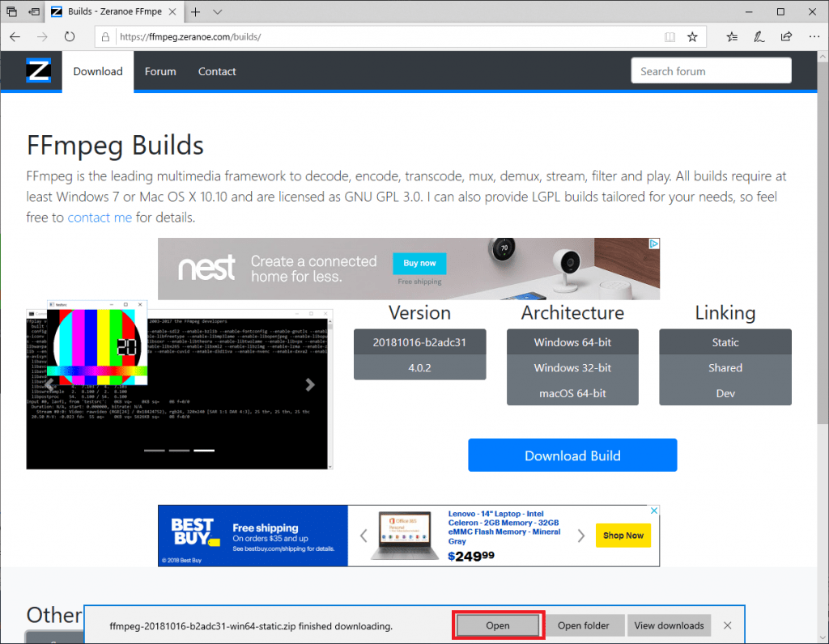Open the Settings and more ellipsis menu
829x644 pixels.
pos(814,37)
